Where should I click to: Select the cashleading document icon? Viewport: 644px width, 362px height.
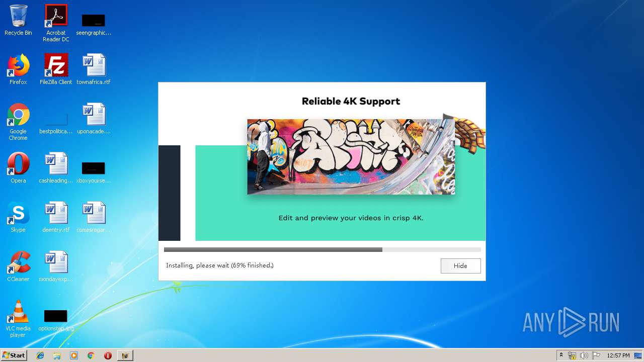[56, 168]
